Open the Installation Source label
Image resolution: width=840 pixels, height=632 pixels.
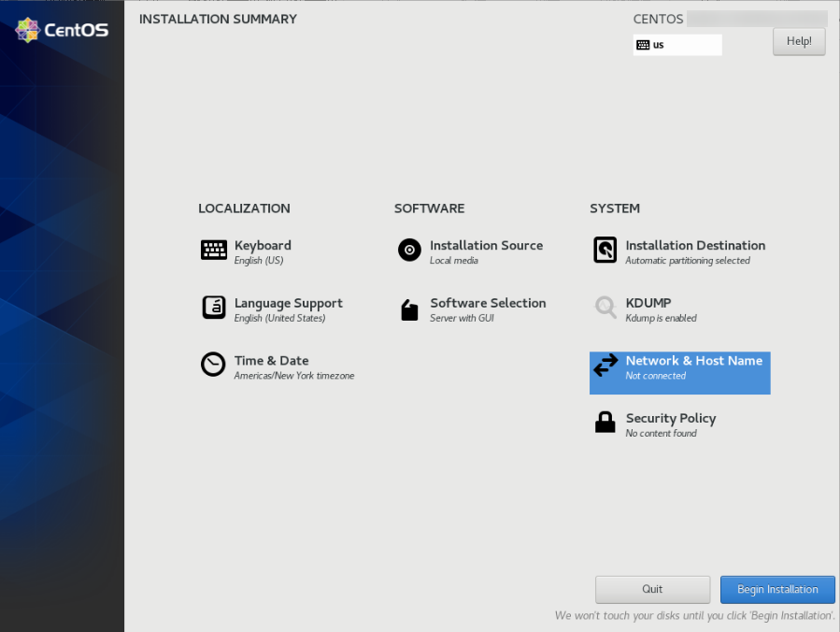[487, 246]
